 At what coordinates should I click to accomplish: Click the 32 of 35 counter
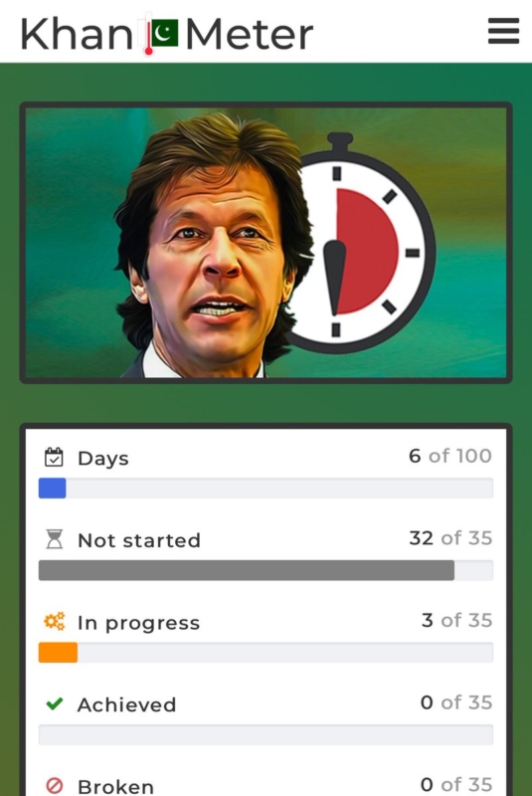(x=450, y=538)
